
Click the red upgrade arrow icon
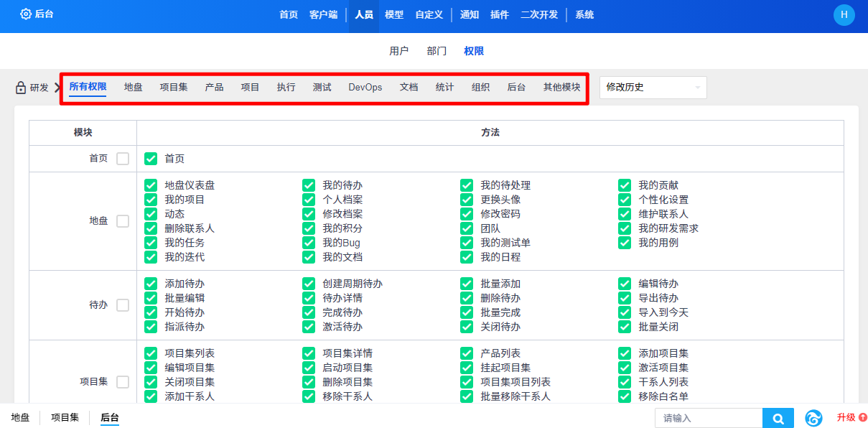tap(862, 417)
